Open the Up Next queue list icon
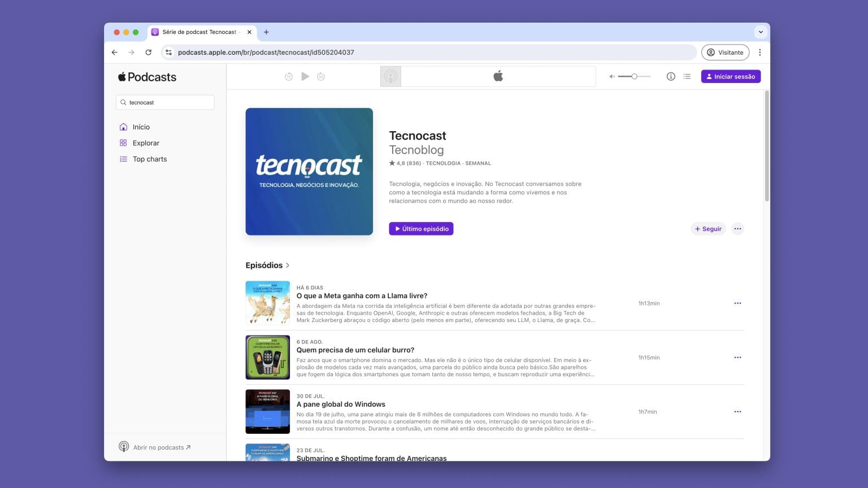 pyautogui.click(x=687, y=76)
